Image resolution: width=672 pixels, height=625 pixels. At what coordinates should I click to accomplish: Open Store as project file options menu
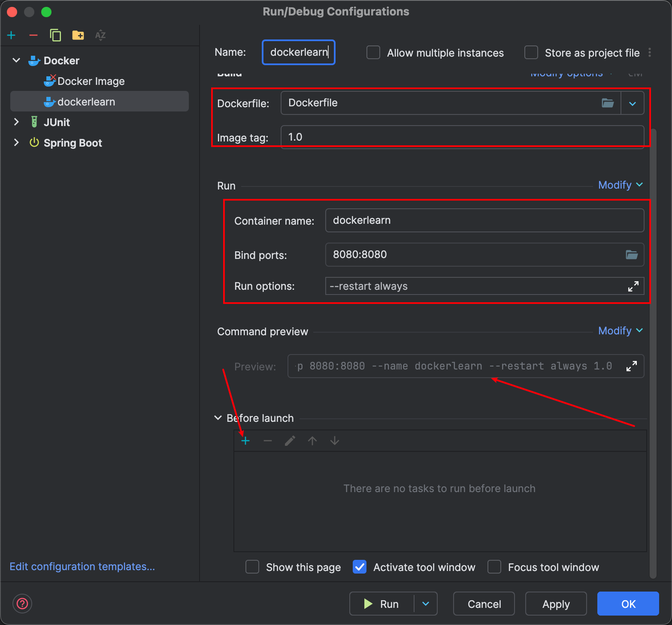(650, 52)
